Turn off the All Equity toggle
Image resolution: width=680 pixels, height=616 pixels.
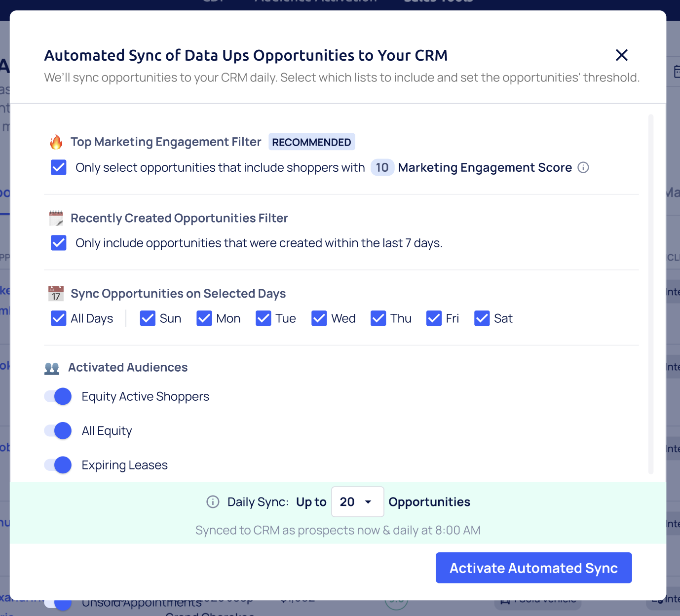[58, 431]
